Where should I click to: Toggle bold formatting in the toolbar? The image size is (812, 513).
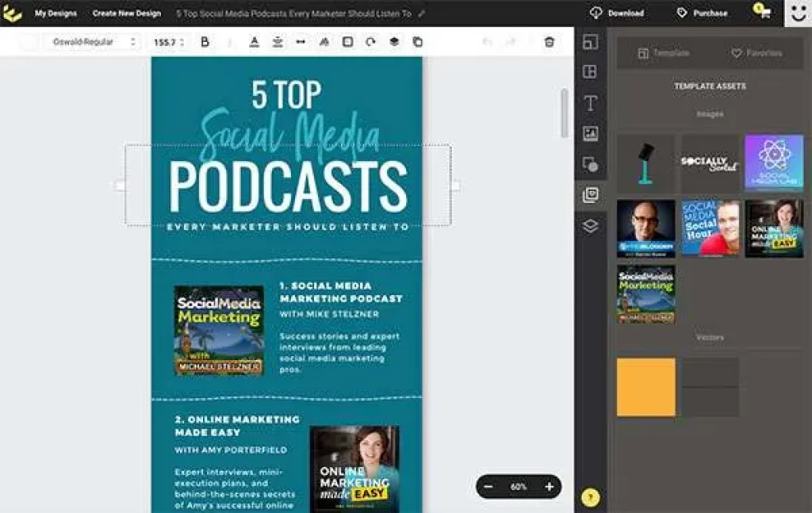(205, 42)
